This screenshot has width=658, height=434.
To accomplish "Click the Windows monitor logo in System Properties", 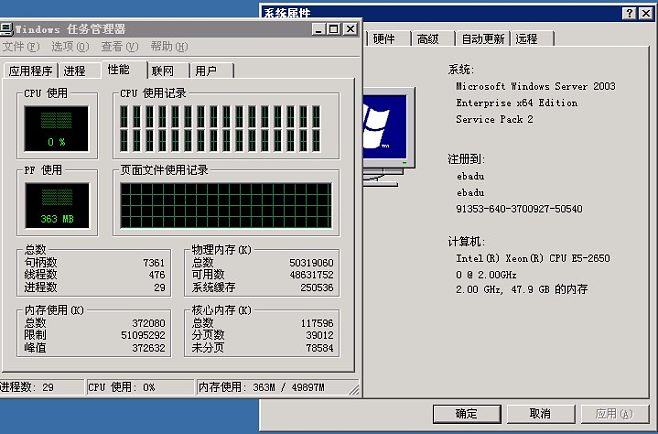I will point(389,136).
